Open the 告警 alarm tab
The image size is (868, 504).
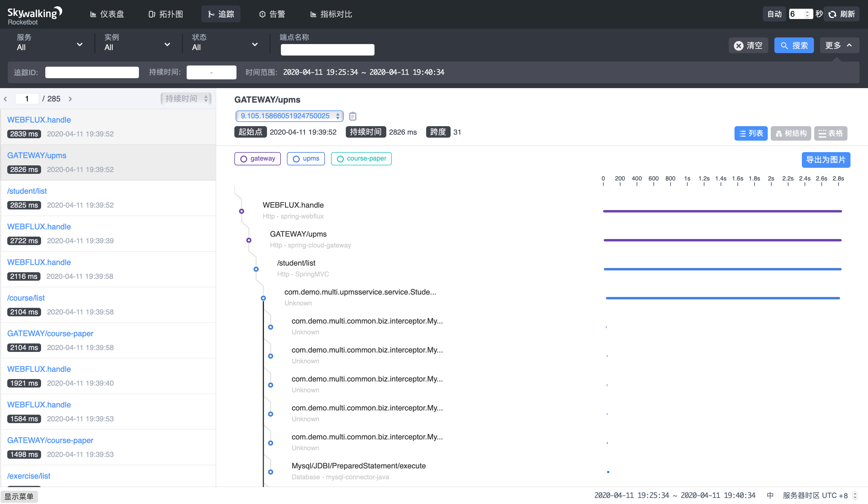point(272,14)
